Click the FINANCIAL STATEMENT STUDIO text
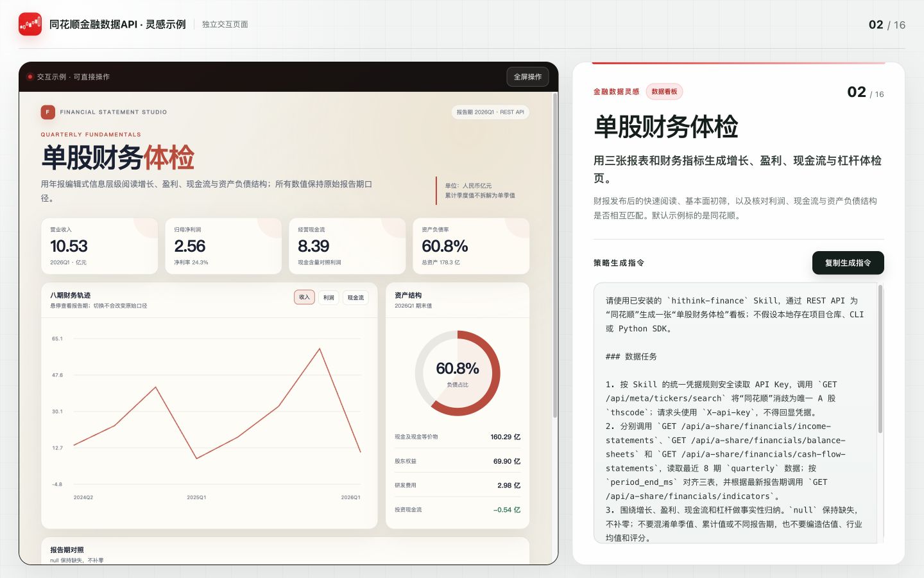 (114, 112)
